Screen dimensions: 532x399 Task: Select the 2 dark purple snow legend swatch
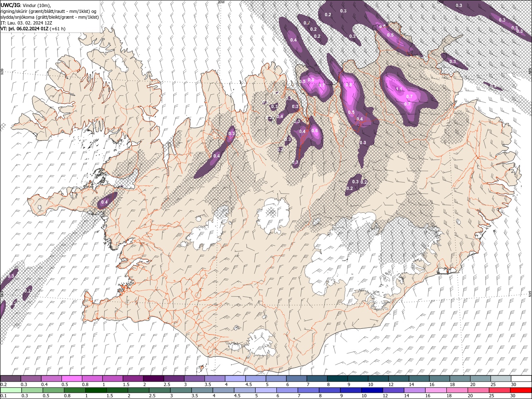coord(153,379)
